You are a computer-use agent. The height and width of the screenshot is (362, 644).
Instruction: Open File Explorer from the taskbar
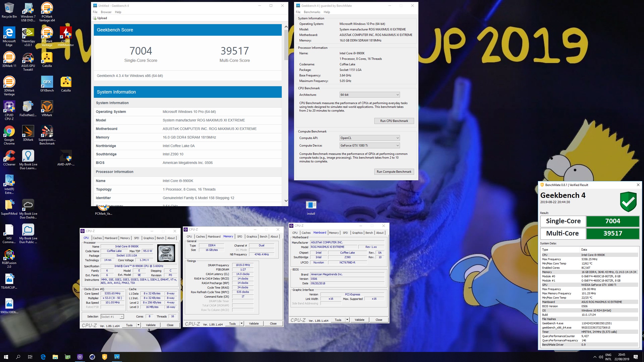click(55, 357)
